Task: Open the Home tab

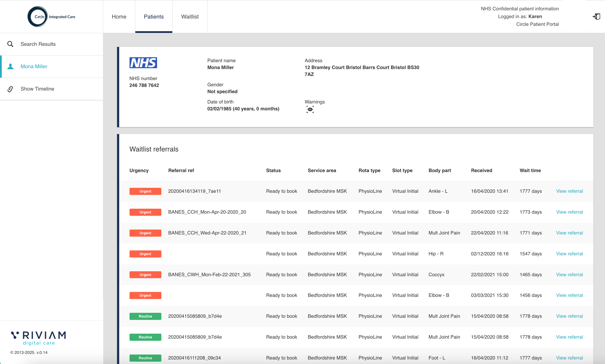Action: [119, 17]
